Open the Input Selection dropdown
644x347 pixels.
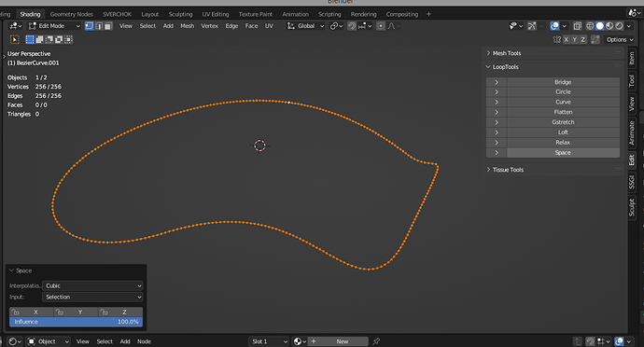(92, 297)
